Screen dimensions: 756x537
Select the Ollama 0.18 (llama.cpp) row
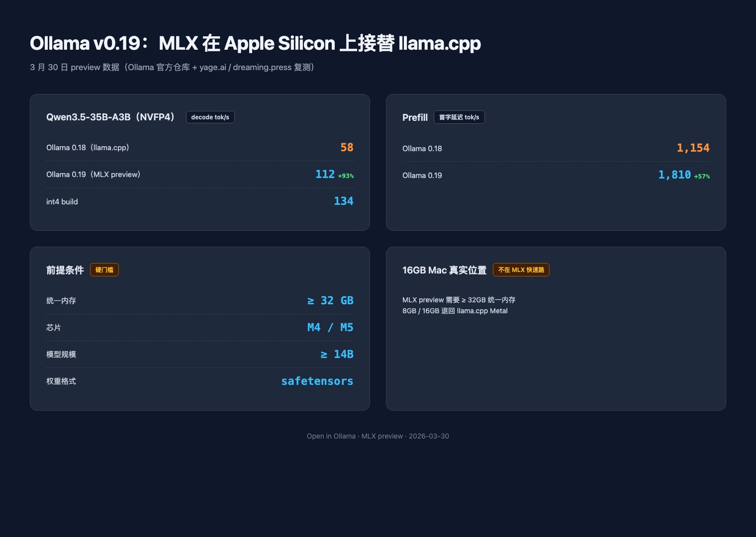click(200, 148)
